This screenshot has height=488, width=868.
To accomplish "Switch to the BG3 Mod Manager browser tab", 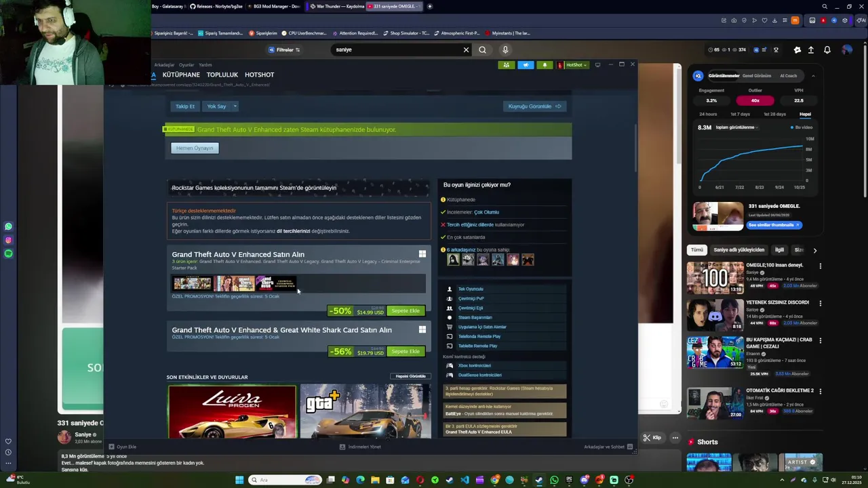I will coord(275,6).
